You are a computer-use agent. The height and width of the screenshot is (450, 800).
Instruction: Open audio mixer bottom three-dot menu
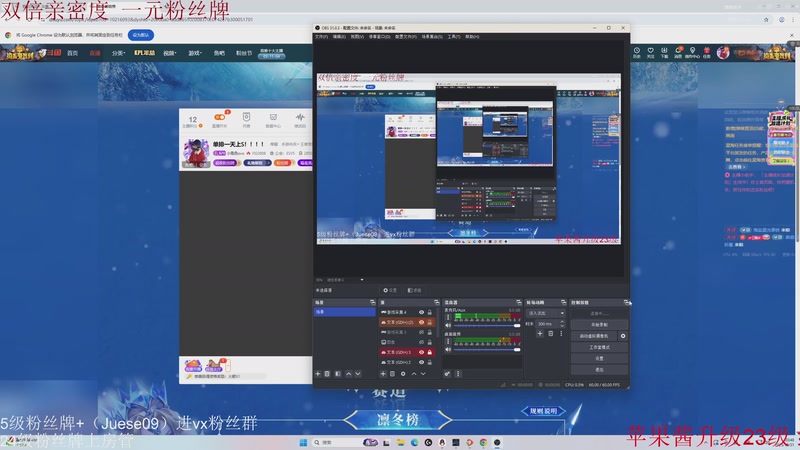[x=458, y=374]
